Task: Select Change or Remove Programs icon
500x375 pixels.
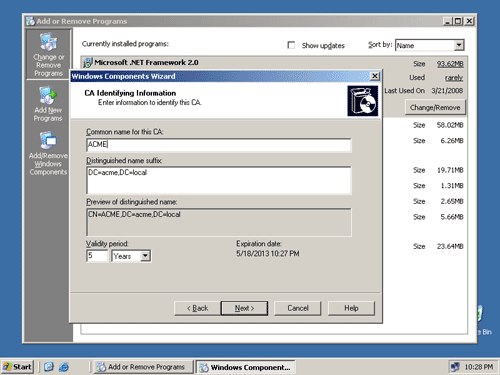Action: (x=49, y=54)
